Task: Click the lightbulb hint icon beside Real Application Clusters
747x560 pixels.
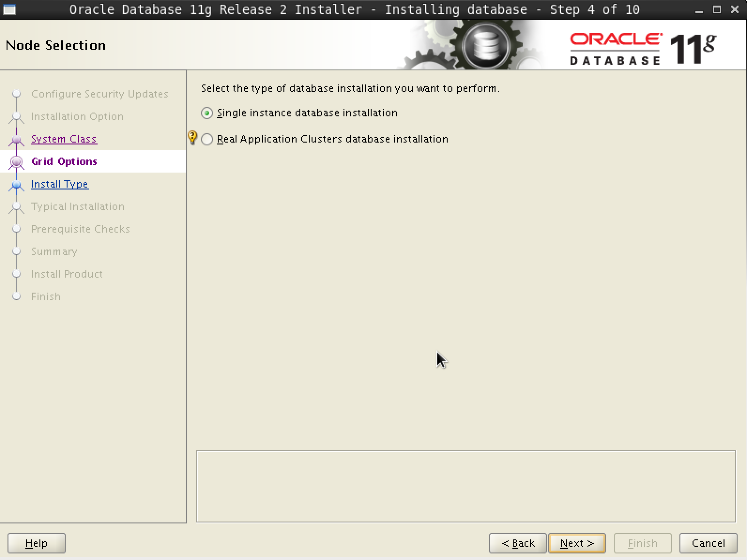Action: coord(192,137)
